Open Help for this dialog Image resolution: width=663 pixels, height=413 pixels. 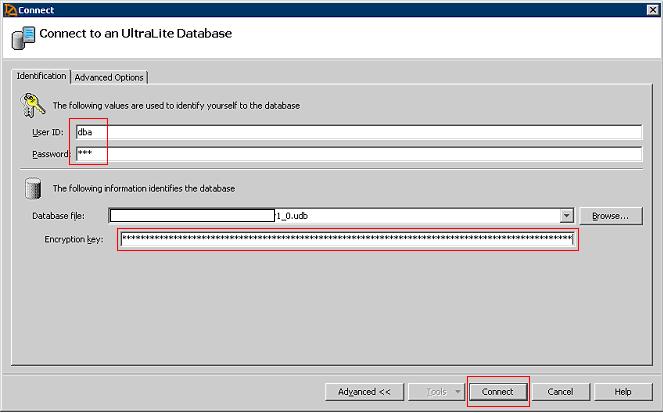pyautogui.click(x=623, y=392)
